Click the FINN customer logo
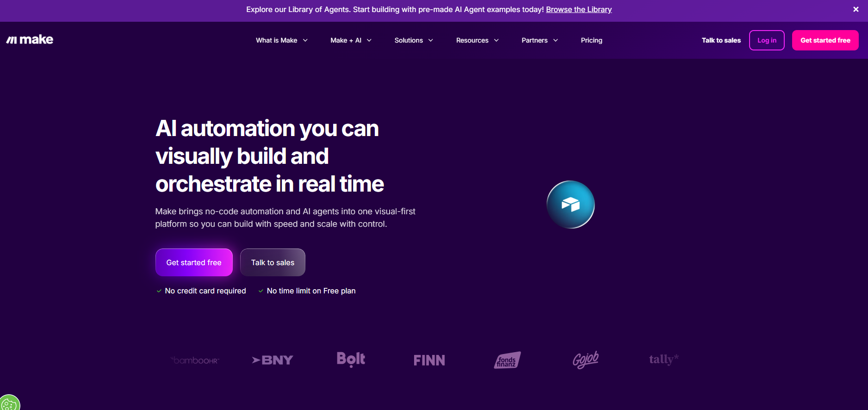868x410 pixels. tap(429, 360)
